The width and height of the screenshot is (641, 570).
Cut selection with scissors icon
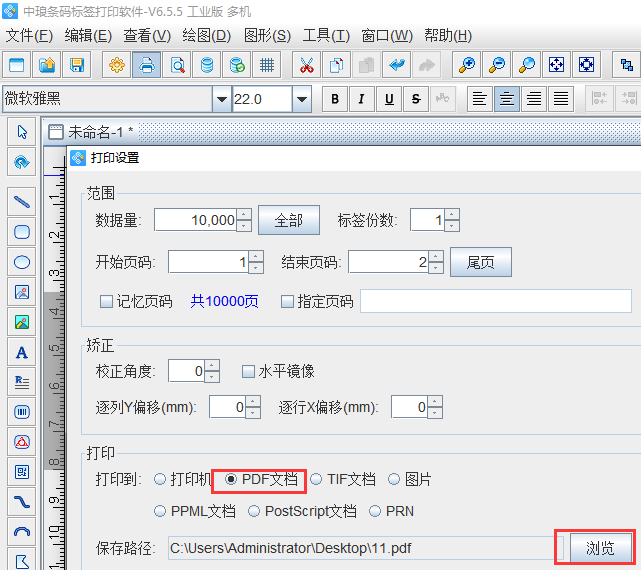tap(307, 65)
